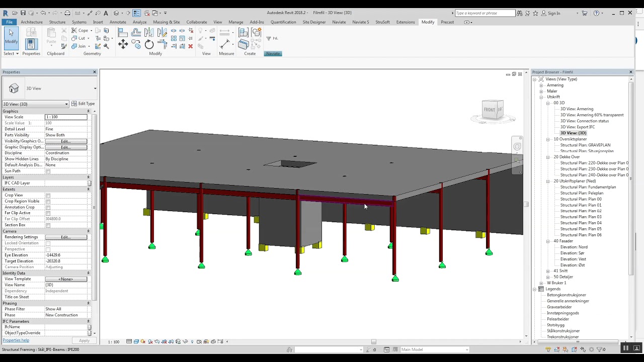The width and height of the screenshot is (644, 362).
Task: Open the 3D View: {3D} instance dropdown
Action: [35, 104]
